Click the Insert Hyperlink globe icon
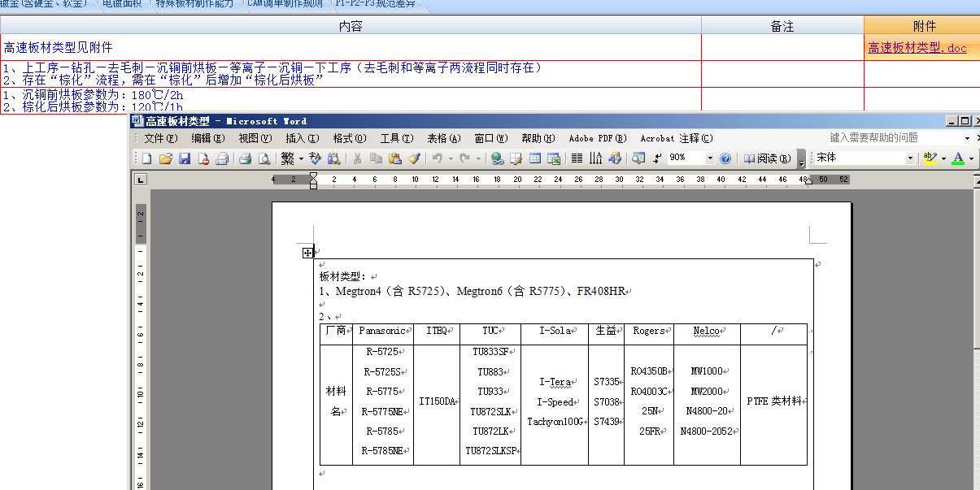The image size is (980, 490). pos(497,158)
